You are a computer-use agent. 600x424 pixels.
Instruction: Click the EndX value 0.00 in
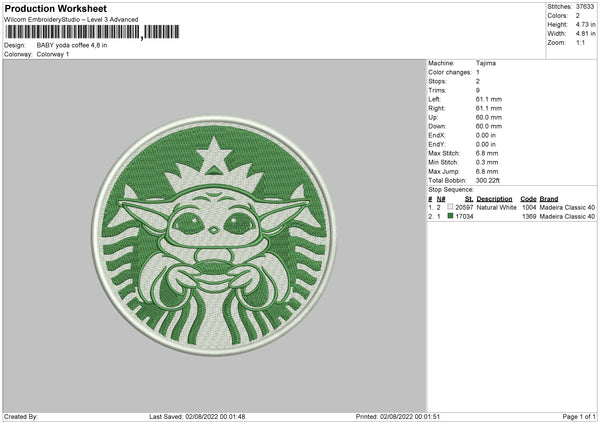486,135
